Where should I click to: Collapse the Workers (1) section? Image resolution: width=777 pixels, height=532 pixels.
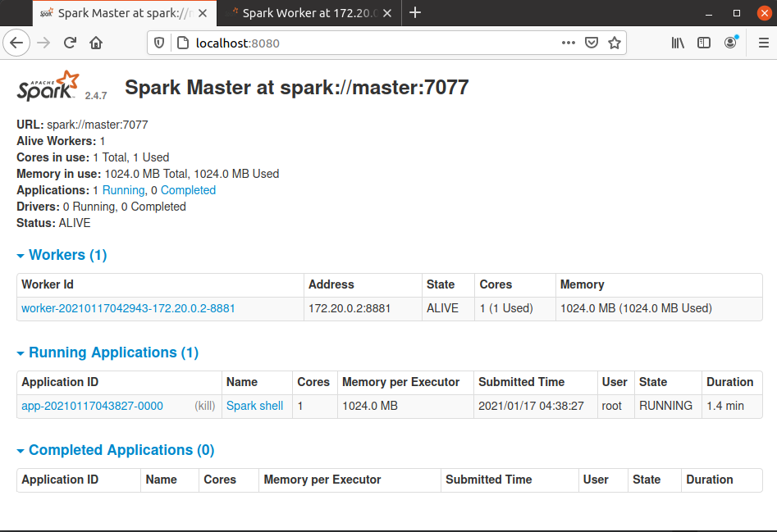(62, 255)
